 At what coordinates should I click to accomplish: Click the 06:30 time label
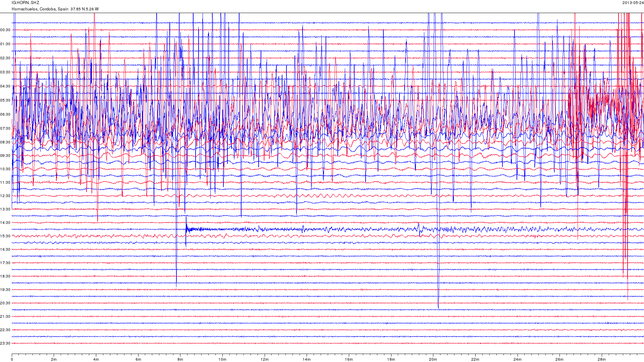(x=5, y=115)
